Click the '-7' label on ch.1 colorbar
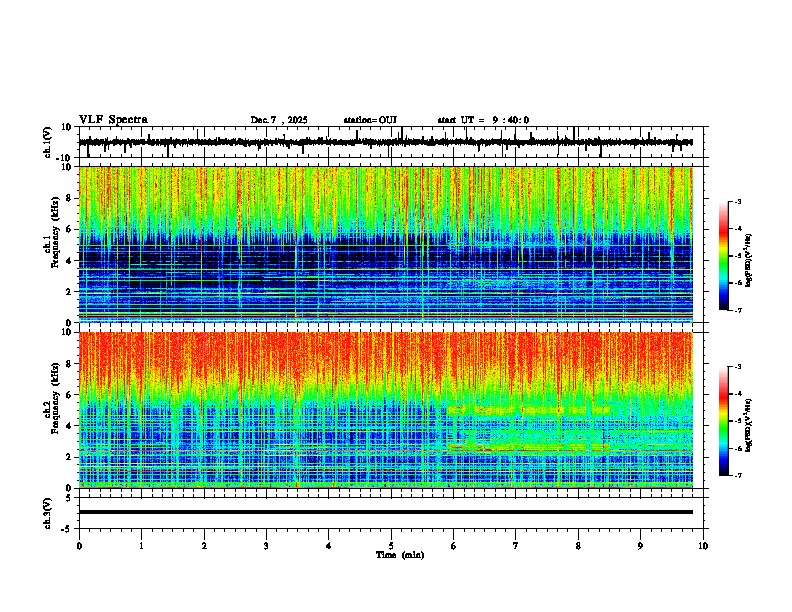This screenshot has height=612, width=792. pos(738,310)
